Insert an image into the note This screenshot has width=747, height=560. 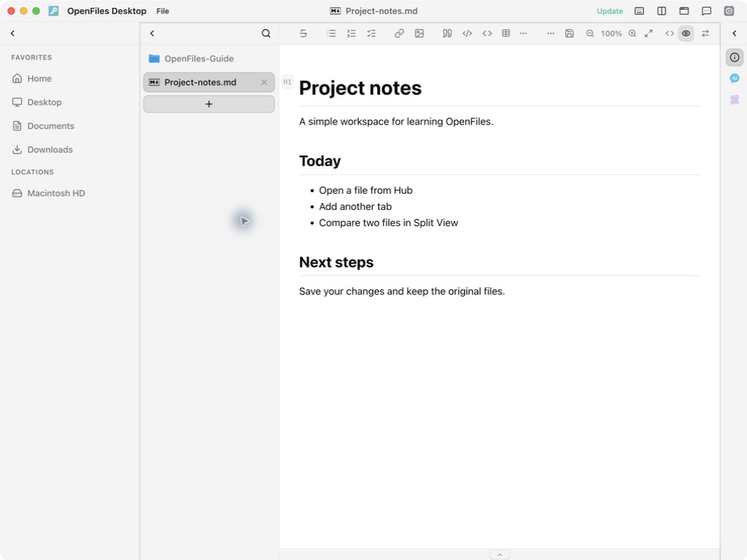(419, 34)
